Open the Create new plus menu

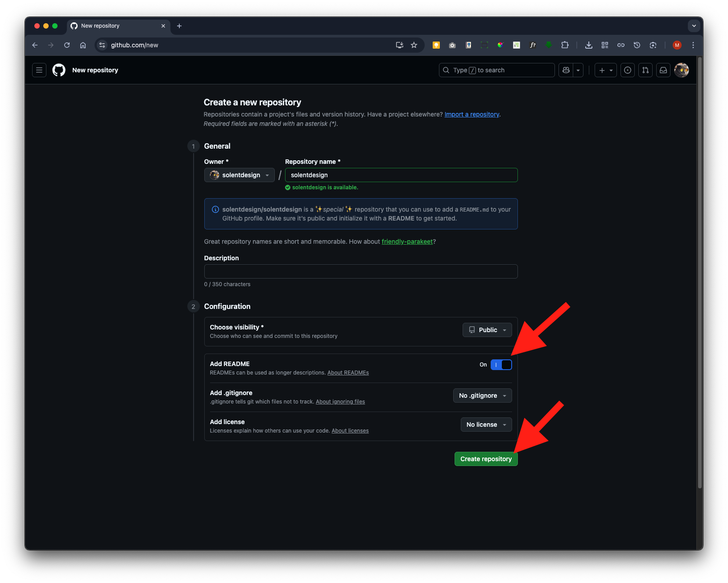[x=605, y=70]
